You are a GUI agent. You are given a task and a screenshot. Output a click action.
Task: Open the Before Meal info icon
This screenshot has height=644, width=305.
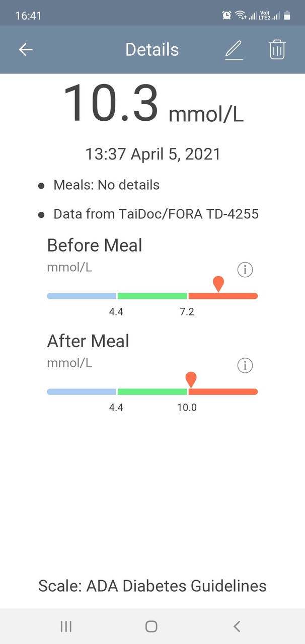tap(245, 270)
